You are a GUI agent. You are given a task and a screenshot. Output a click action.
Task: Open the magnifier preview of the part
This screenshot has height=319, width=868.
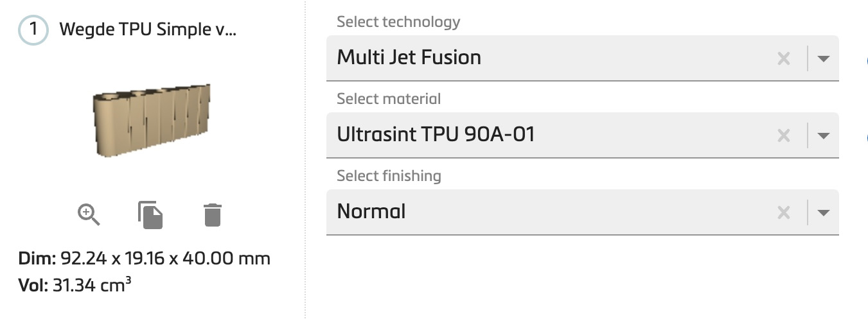89,214
